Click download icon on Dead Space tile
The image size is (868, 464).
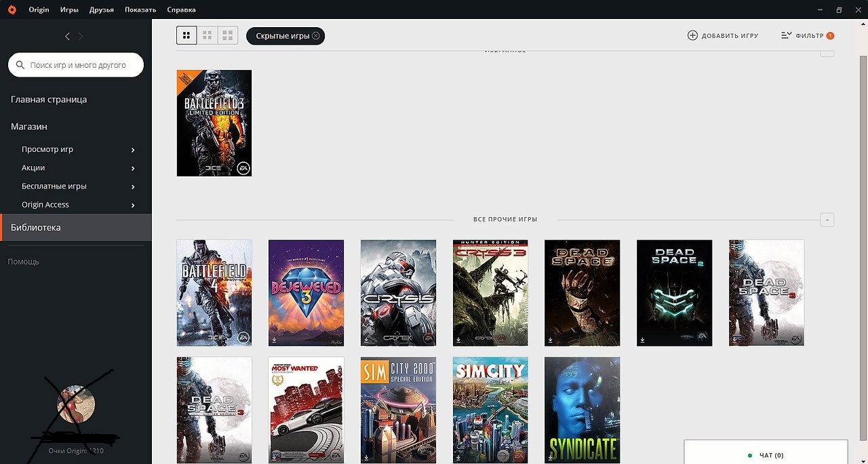(551, 339)
